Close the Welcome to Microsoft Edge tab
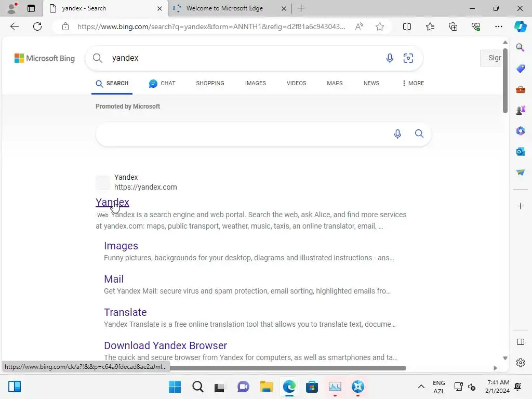 tap(284, 8)
